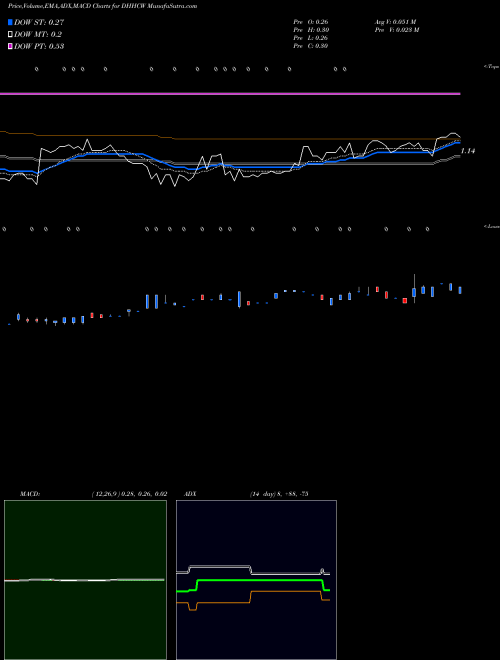Select the 'DOW PT: 0.53' legend text
Screen dimensions: 500x660
[x=39, y=46]
